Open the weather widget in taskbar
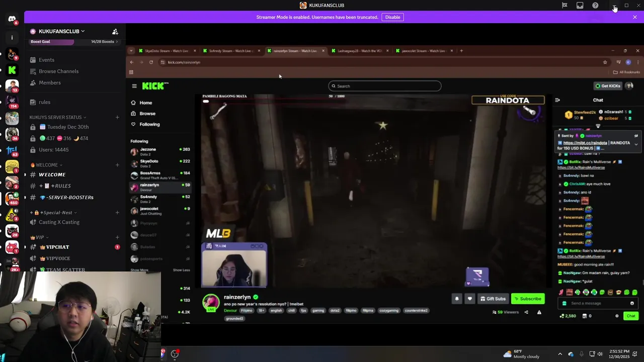The width and height of the screenshot is (644, 362). [521, 354]
